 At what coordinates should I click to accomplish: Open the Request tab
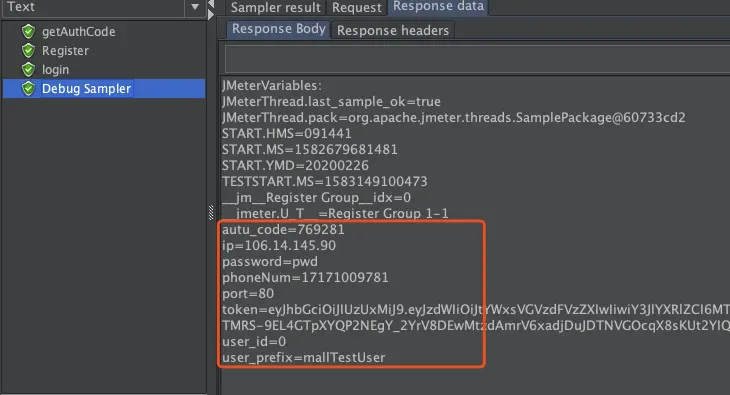357,7
